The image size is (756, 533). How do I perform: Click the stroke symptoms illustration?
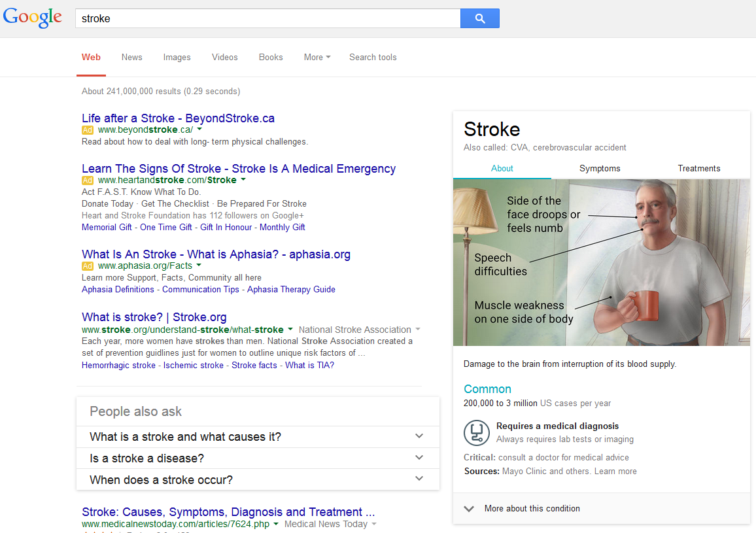click(601, 262)
